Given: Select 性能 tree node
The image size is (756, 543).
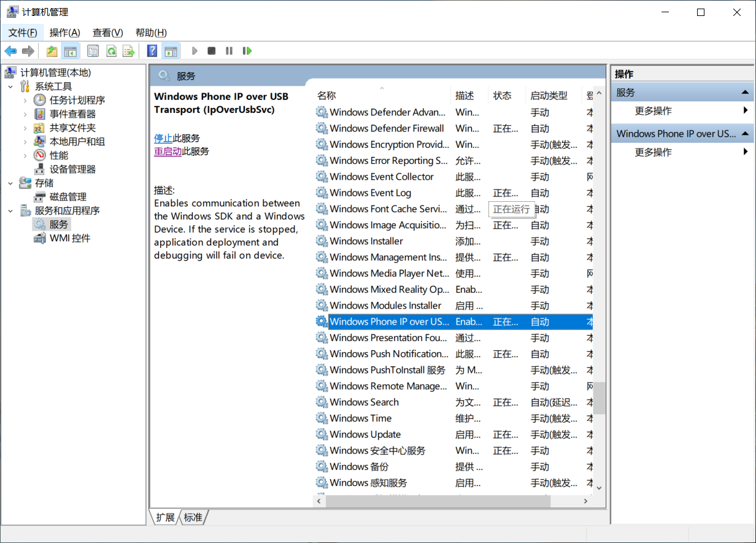Looking at the screenshot, I should [59, 155].
